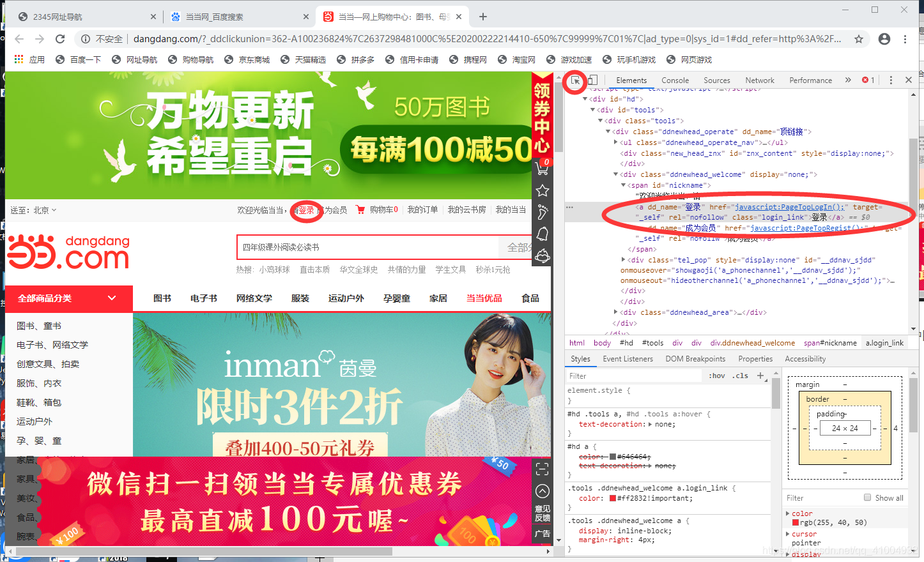Focus the Styles Filter input field

point(634,376)
